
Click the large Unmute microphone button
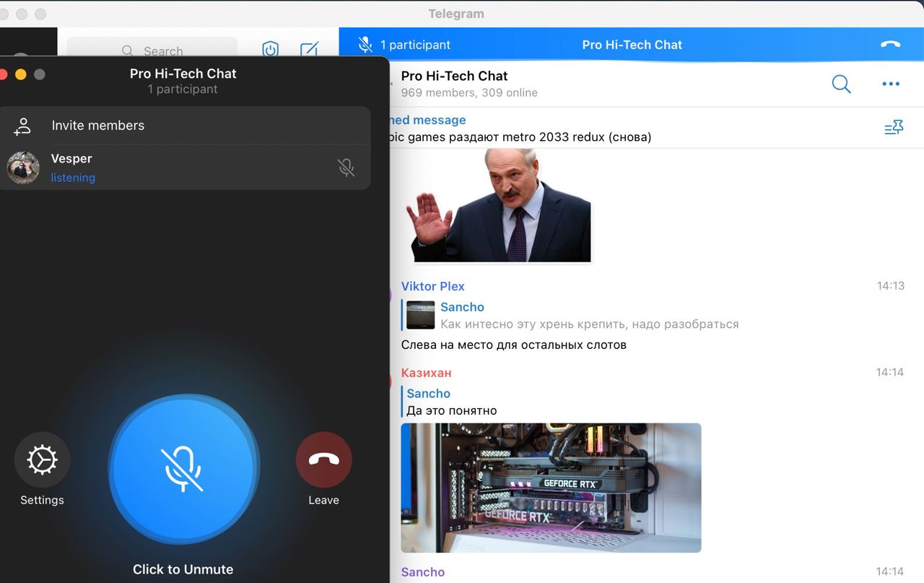click(183, 469)
